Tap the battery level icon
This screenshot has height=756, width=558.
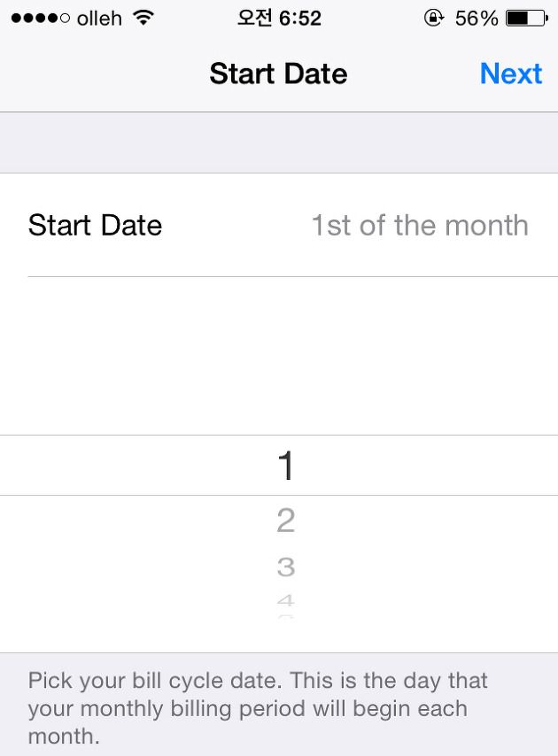click(x=526, y=19)
